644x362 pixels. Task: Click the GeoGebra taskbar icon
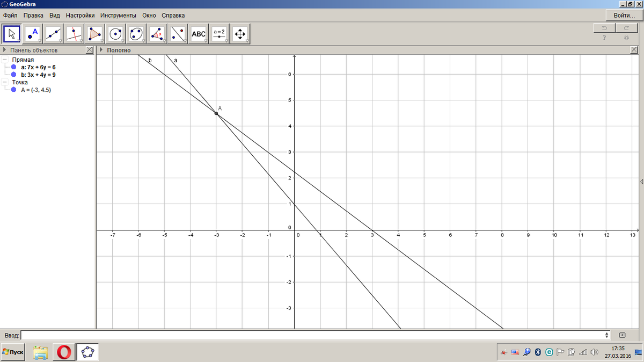pos(87,352)
